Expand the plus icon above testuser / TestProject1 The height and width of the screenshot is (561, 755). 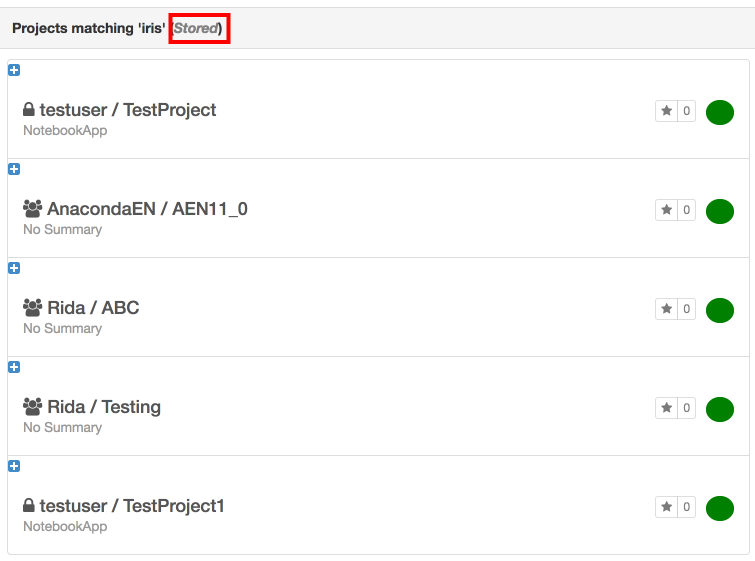14,466
